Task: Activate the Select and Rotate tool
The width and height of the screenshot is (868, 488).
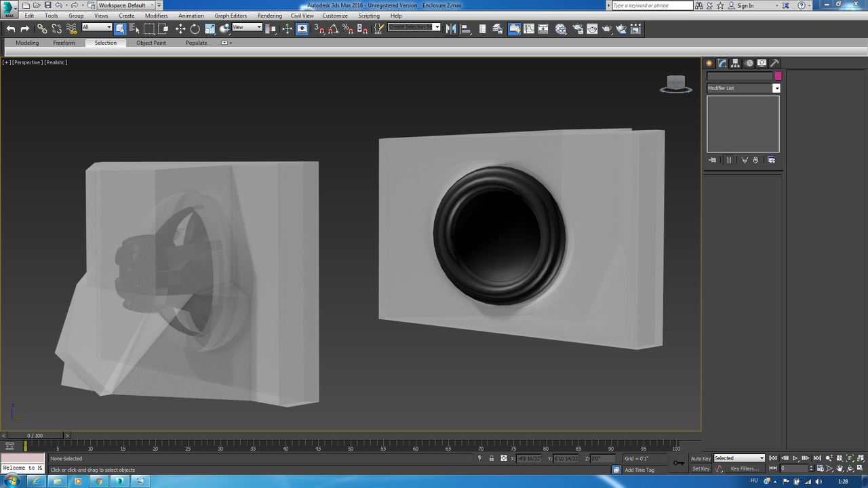Action: click(x=195, y=28)
